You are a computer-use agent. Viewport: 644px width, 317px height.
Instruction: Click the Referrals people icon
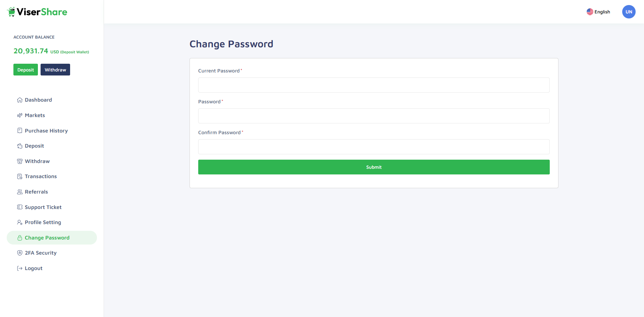click(x=20, y=192)
